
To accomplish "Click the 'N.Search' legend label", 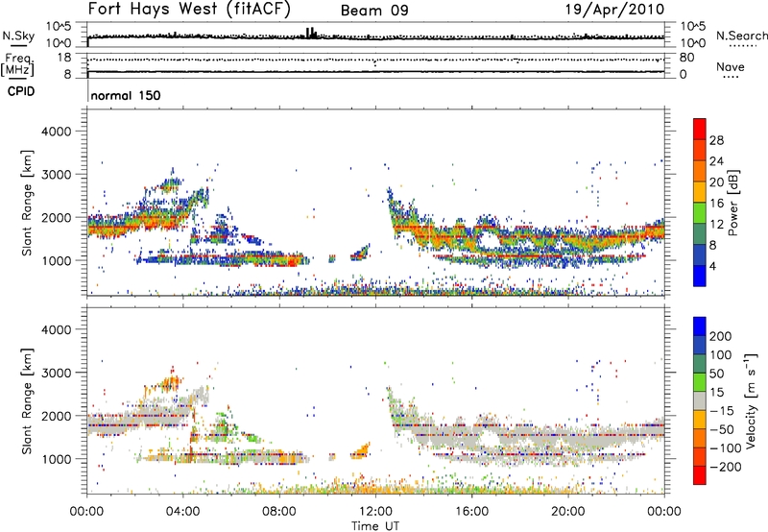I will [741, 36].
